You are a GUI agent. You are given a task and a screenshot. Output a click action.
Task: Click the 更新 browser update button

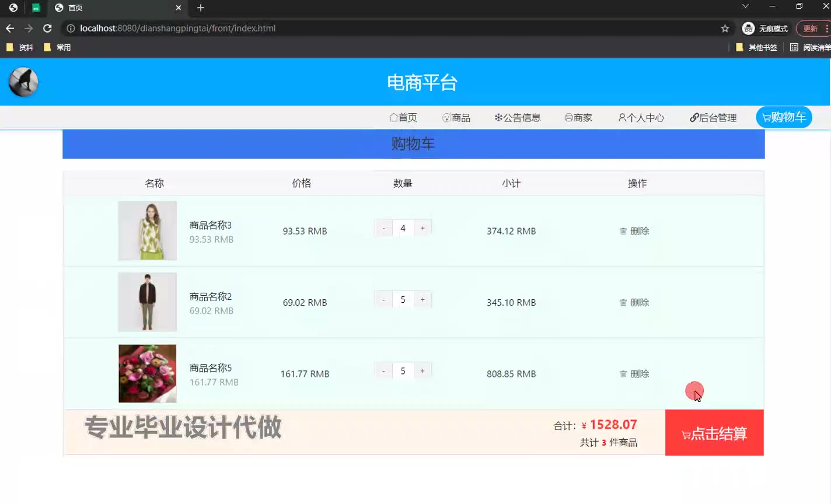(x=813, y=28)
